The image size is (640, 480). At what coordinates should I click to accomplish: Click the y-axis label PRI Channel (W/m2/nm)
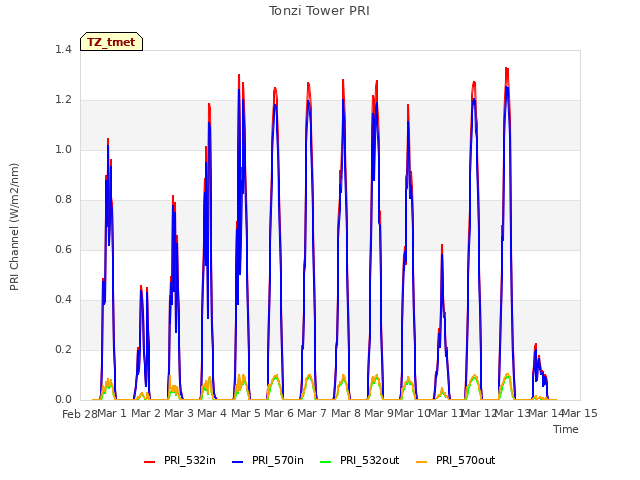coord(14,227)
